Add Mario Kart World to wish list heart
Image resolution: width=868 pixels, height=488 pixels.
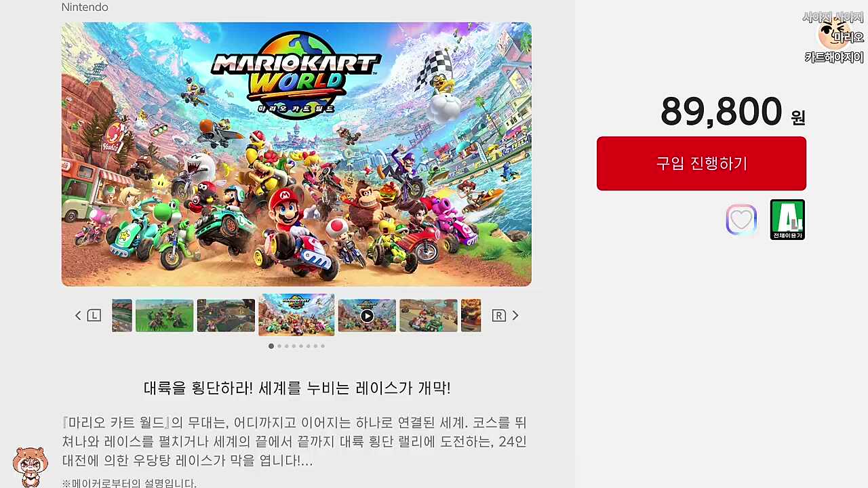741,220
